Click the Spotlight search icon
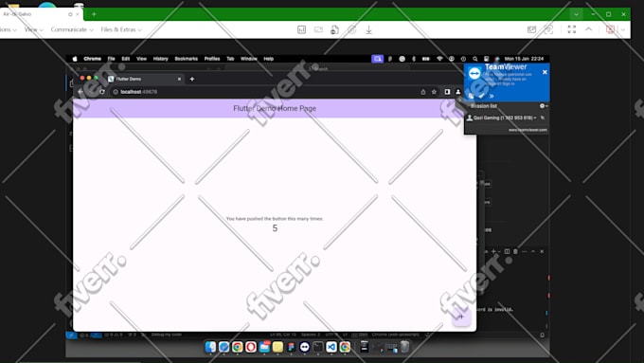Screen dimensions: 644x363 (x=475, y=59)
